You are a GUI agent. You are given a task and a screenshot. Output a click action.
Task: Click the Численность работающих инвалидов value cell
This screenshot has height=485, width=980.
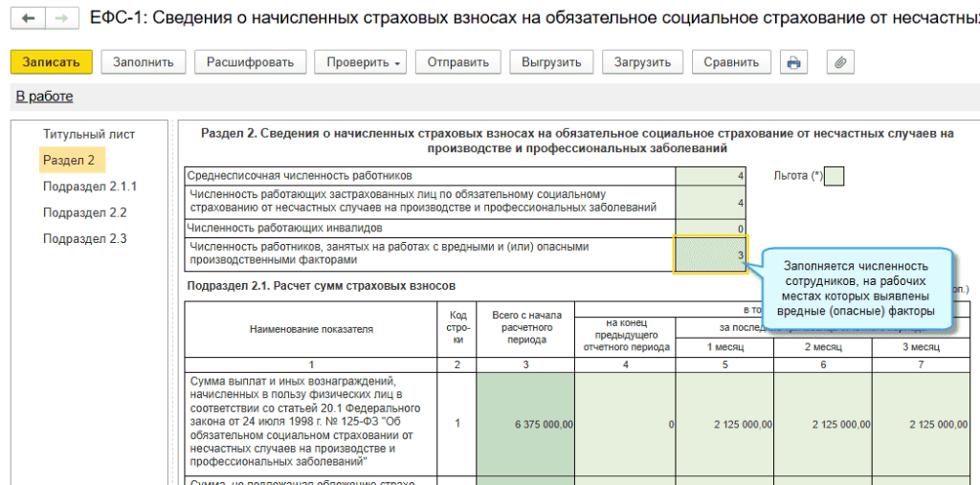click(711, 229)
